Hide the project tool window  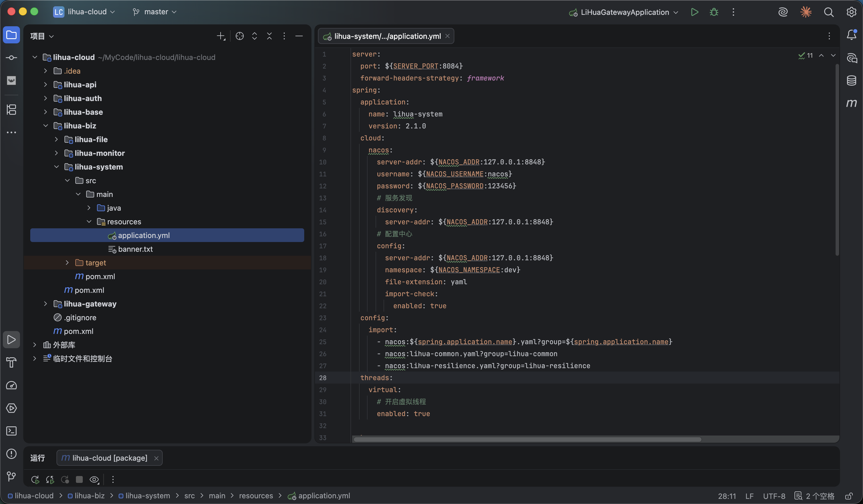[299, 36]
